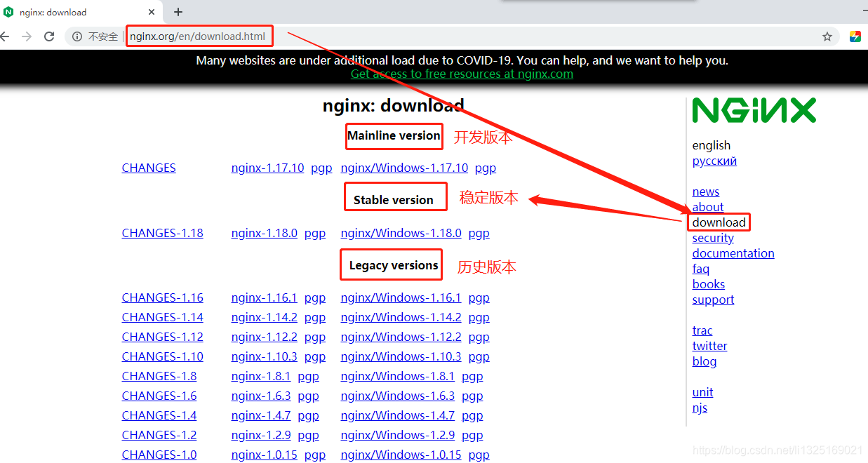Open the njs sidebar link
The height and width of the screenshot is (463, 868).
coord(700,408)
